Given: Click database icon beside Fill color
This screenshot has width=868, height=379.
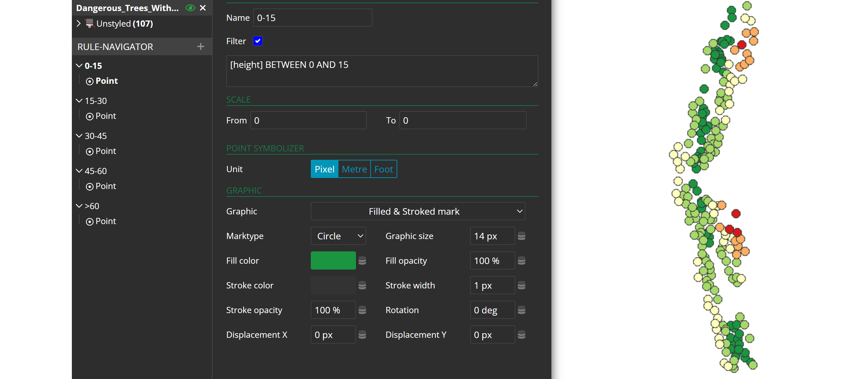Looking at the screenshot, I should pos(362,260).
